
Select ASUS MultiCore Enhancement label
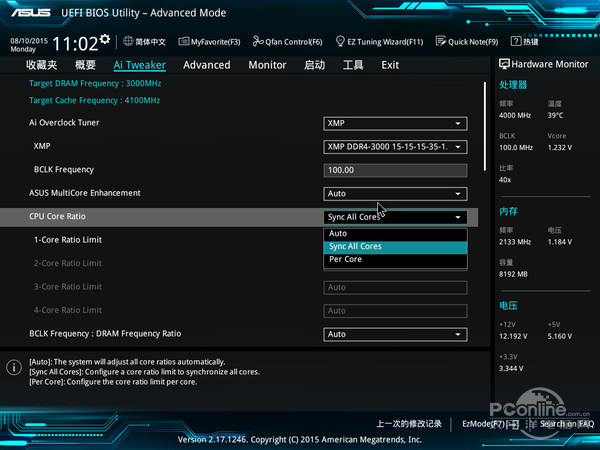[85, 193]
